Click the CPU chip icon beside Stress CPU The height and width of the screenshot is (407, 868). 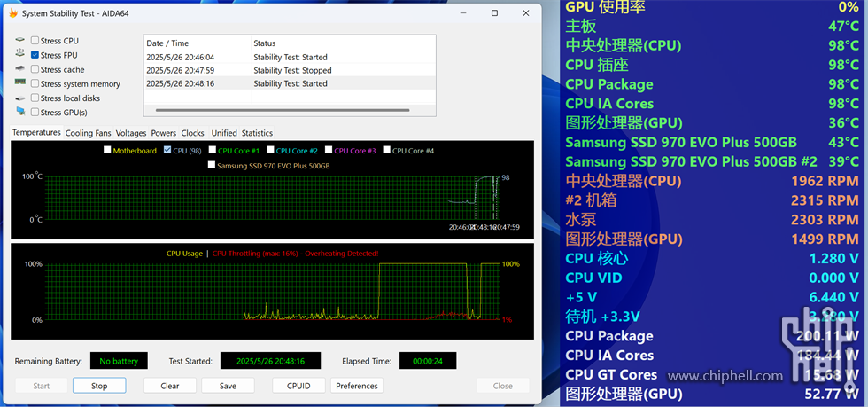pos(19,41)
